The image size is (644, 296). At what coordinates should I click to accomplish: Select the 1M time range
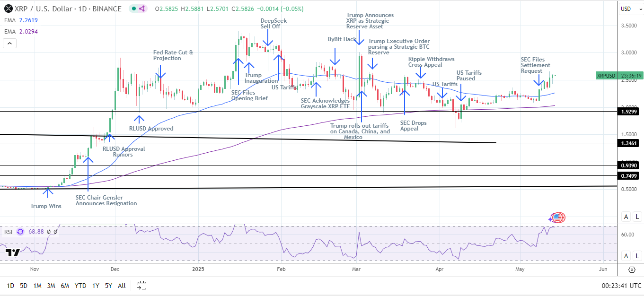37,286
